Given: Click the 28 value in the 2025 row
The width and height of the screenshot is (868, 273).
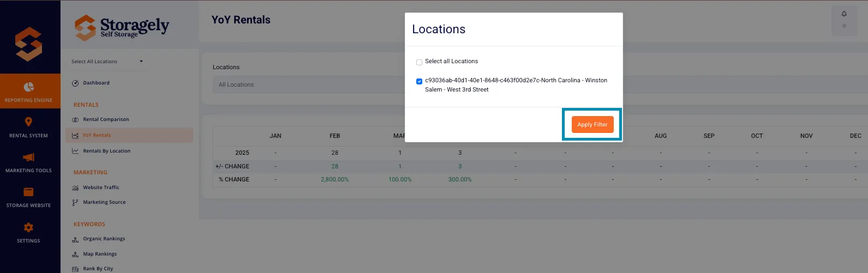Looking at the screenshot, I should [335, 153].
